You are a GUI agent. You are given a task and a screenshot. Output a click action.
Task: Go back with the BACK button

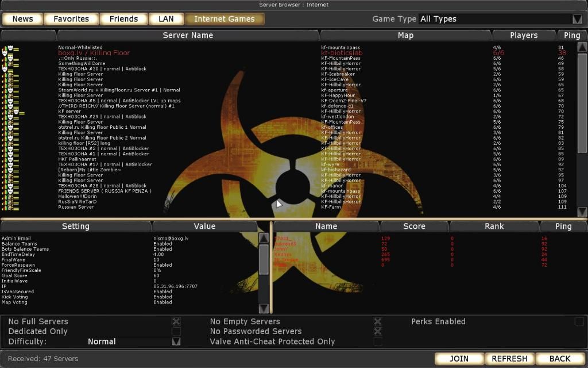tap(559, 359)
